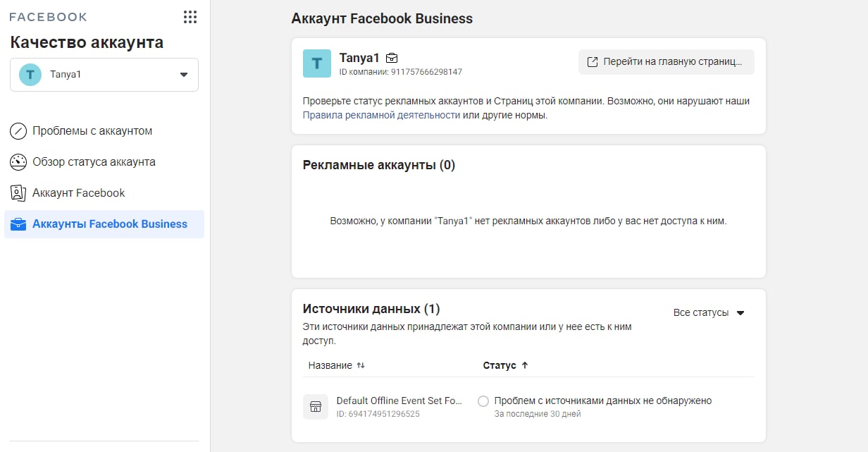Click the store icon for Default Offline Event Set
This screenshot has height=452, width=868.
[316, 407]
